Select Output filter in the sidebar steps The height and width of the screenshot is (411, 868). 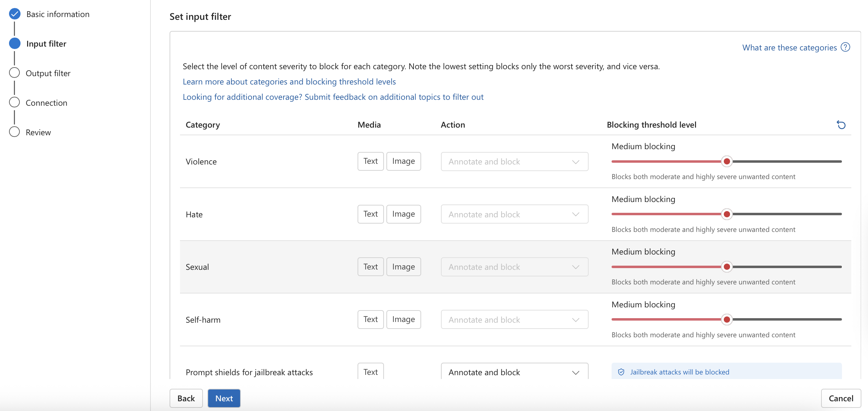(x=48, y=73)
